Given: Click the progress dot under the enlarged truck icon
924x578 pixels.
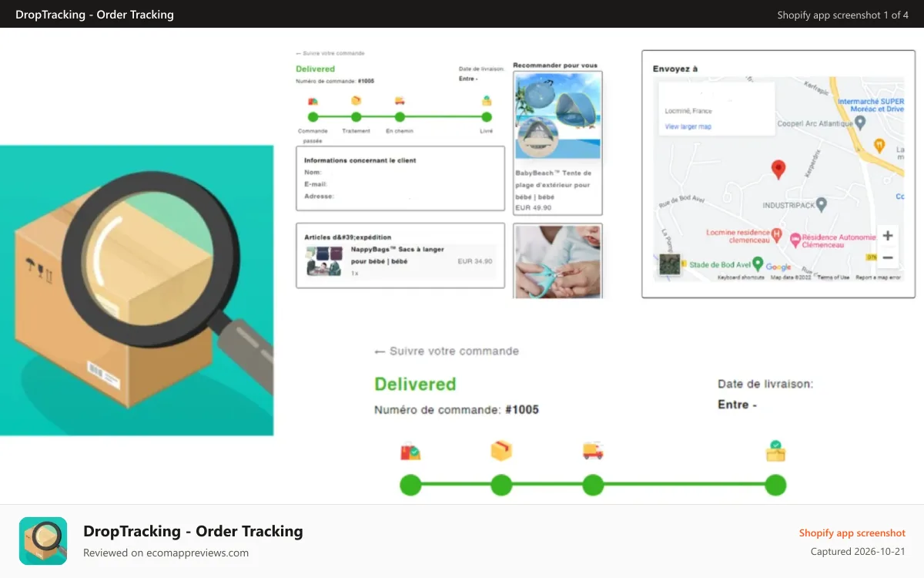Looking at the screenshot, I should point(593,485).
